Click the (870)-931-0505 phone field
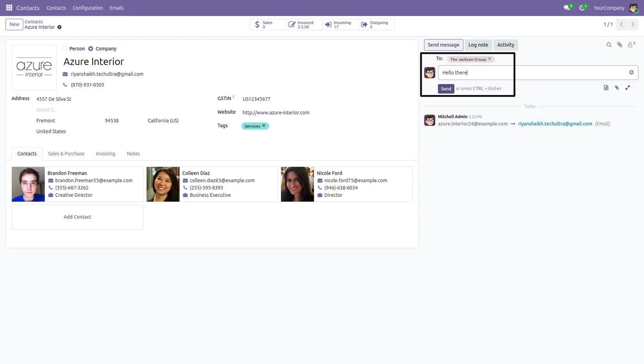Viewport: 644px width, 364px height. pyautogui.click(x=88, y=85)
